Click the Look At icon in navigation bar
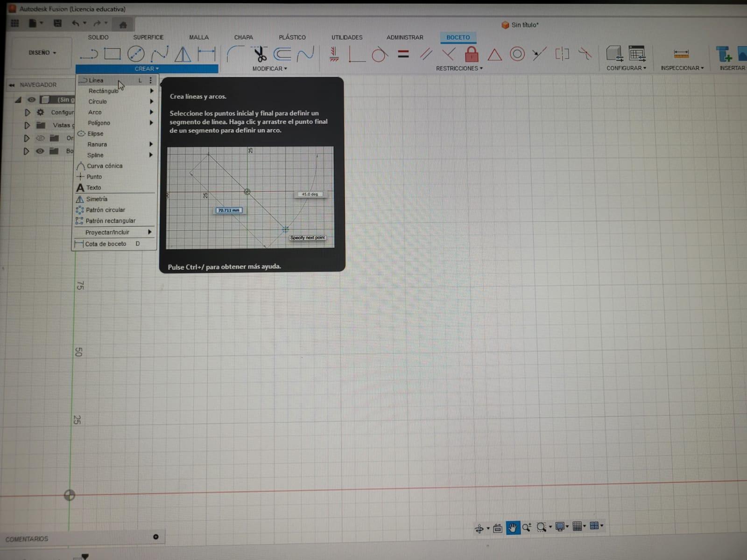The image size is (747, 560). click(497, 528)
